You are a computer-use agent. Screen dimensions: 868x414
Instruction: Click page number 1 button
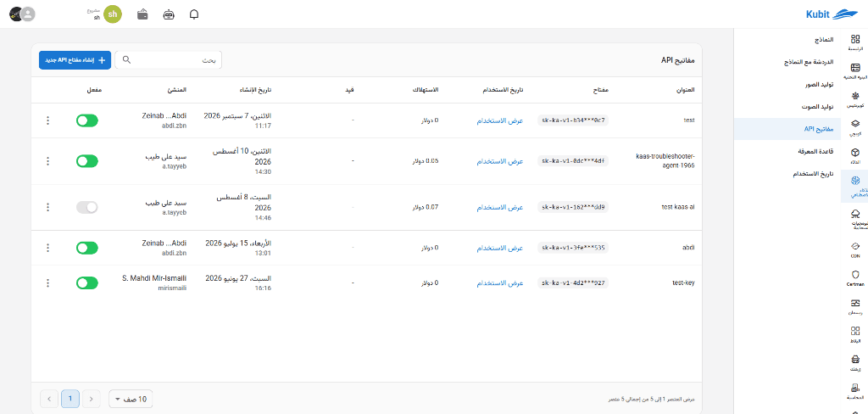click(70, 399)
